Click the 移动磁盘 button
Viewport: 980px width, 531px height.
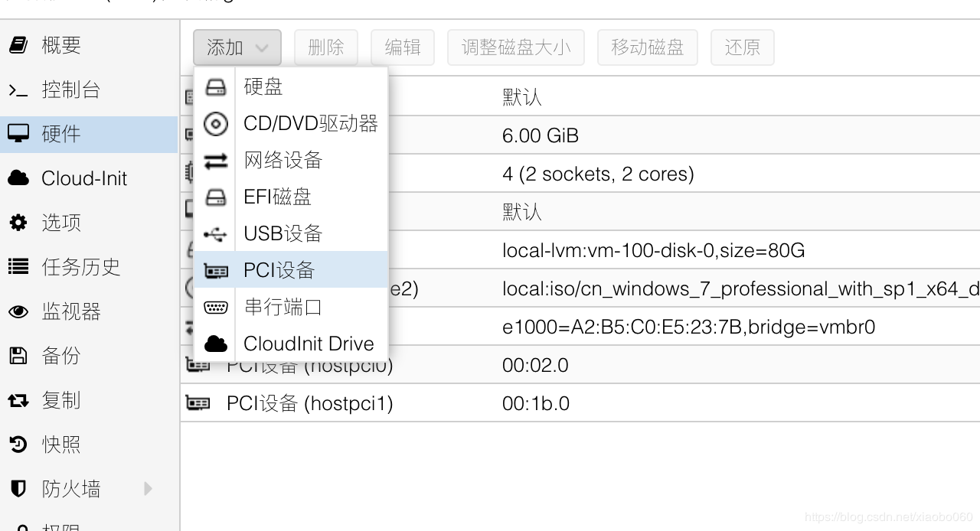pyautogui.click(x=647, y=47)
